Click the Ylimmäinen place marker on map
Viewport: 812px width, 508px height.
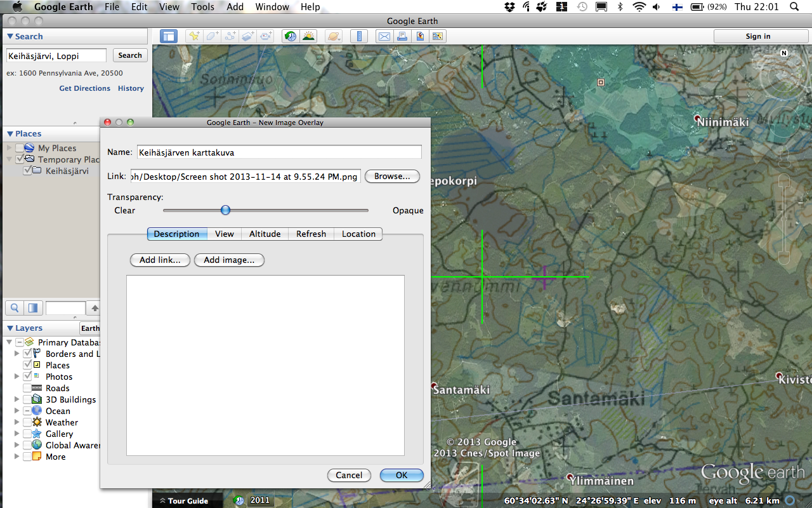click(570, 477)
